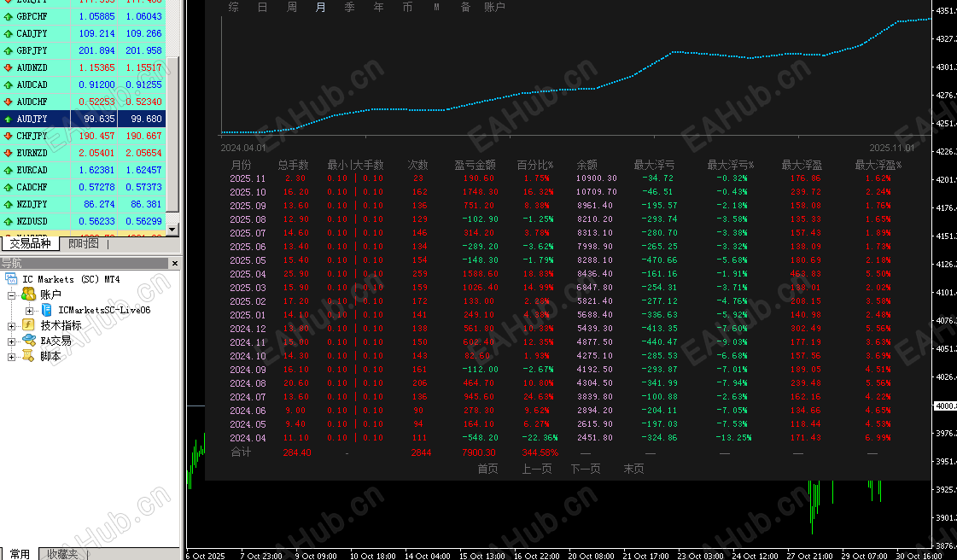Go to 下一页 next page
This screenshot has height=560, width=957.
586,469
